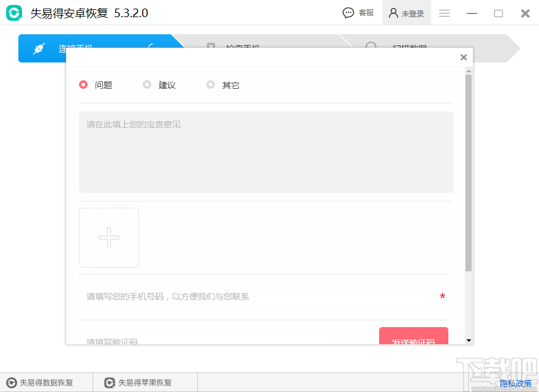Viewport: 539px width, 392px height.
Task: Click the plug icon on 连接手机 step
Action: (x=39, y=48)
